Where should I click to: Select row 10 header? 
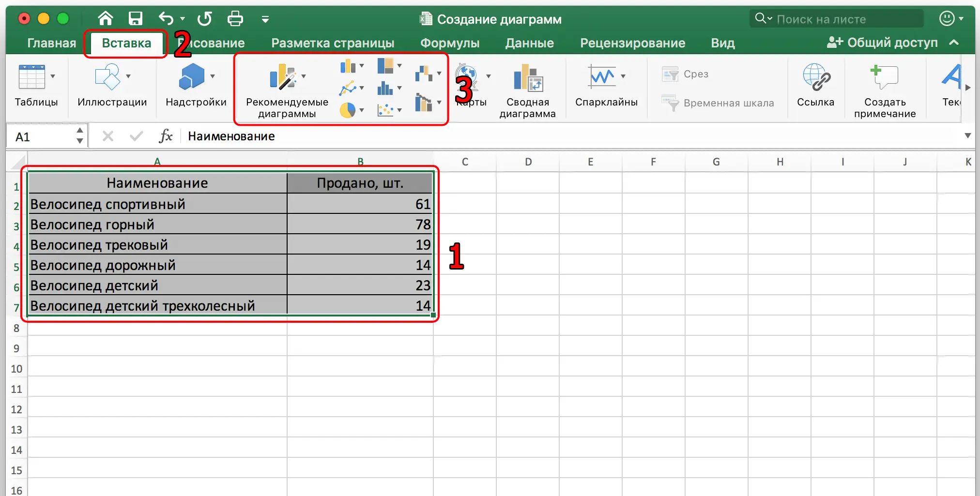(x=16, y=369)
